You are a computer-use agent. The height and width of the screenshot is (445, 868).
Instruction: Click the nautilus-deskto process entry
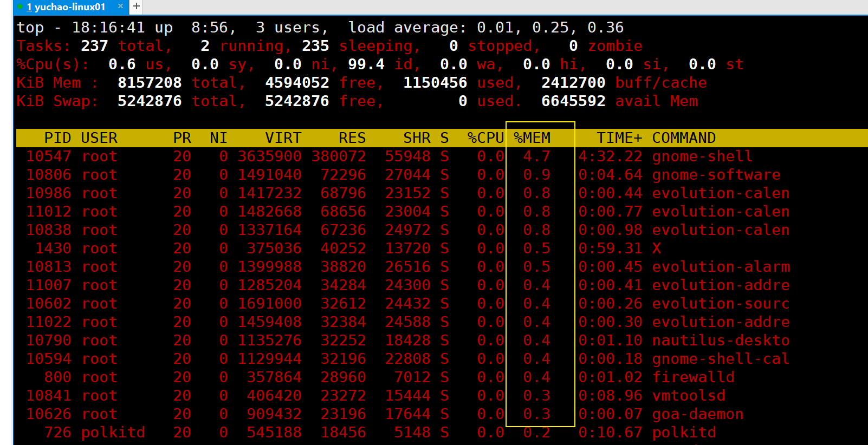(x=721, y=341)
